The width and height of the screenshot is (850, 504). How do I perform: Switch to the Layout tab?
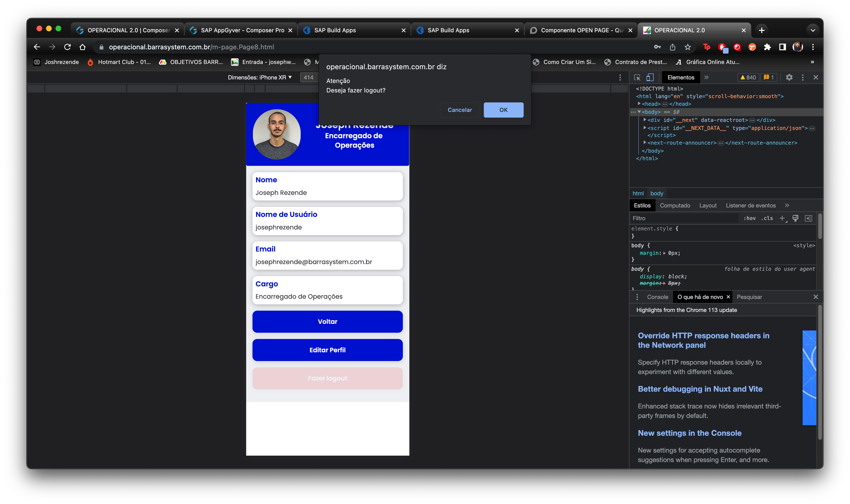[x=708, y=206]
